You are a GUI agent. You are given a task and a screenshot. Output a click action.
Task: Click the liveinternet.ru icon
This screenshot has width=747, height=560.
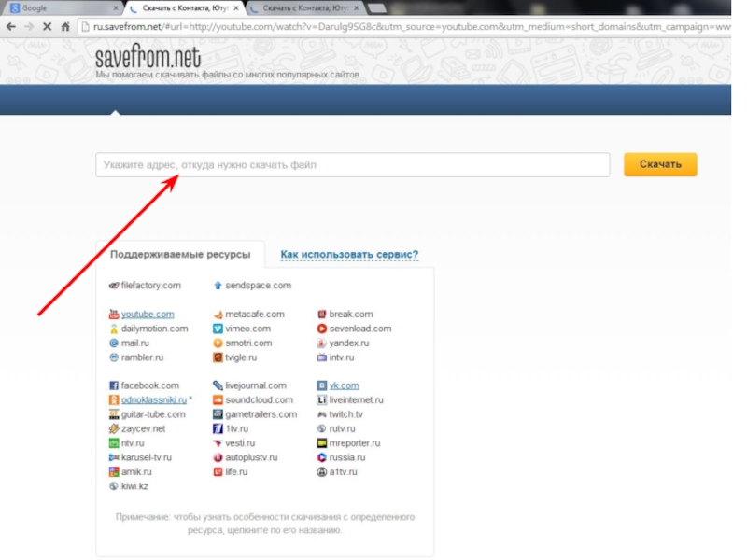[x=321, y=399]
